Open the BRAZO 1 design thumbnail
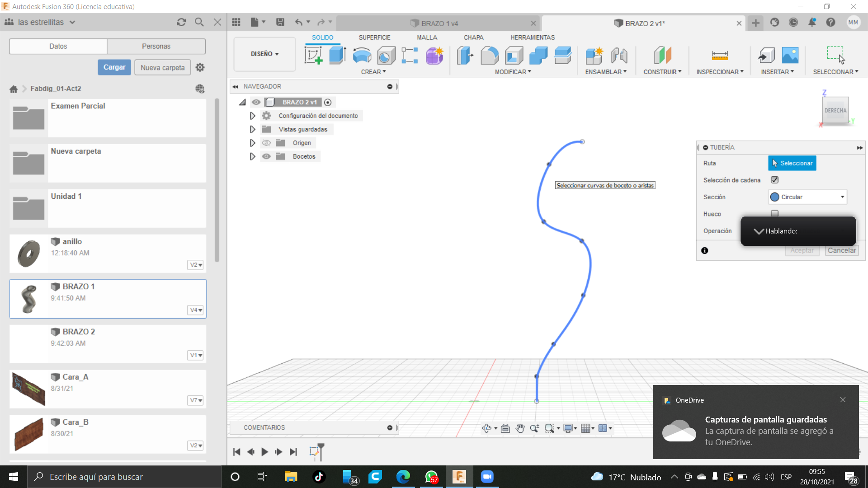The width and height of the screenshot is (868, 488). 29,299
